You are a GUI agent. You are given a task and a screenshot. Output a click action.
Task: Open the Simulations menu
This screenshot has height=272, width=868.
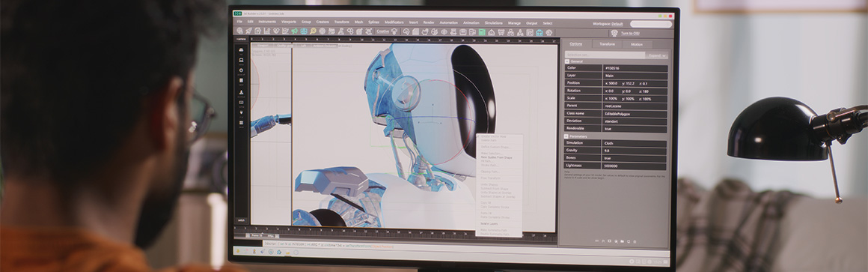(493, 22)
